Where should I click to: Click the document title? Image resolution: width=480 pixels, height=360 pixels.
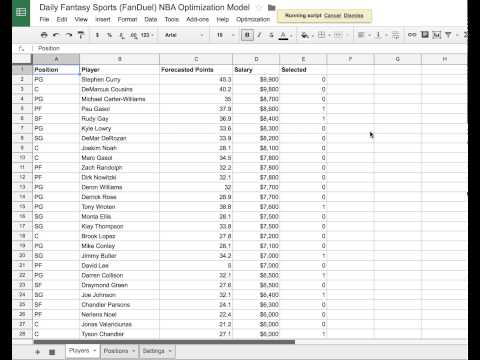click(x=144, y=7)
